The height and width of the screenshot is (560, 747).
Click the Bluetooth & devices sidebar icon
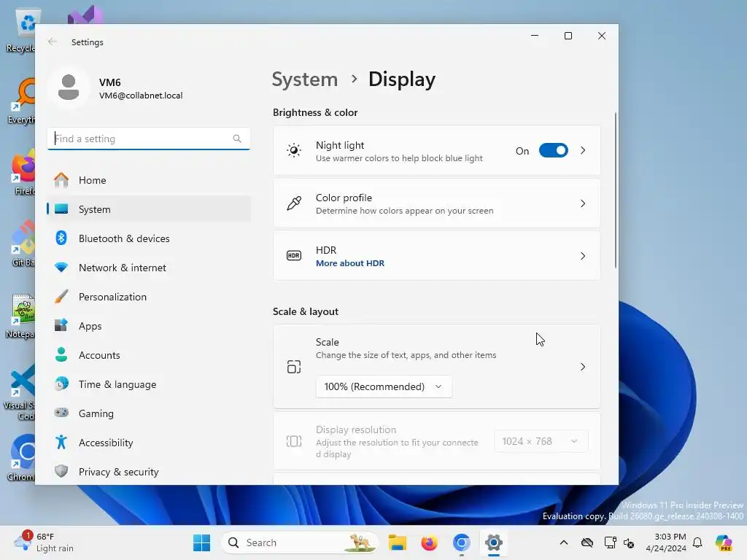[61, 238]
